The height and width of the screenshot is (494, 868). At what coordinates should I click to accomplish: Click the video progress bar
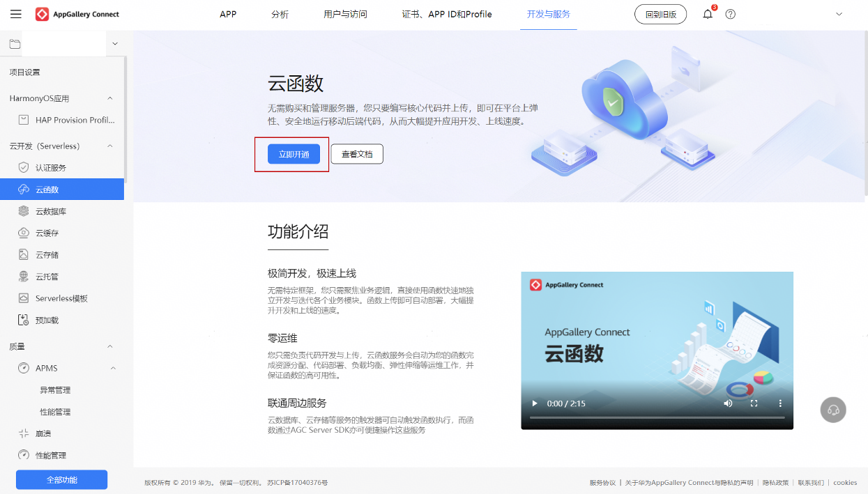pyautogui.click(x=657, y=417)
